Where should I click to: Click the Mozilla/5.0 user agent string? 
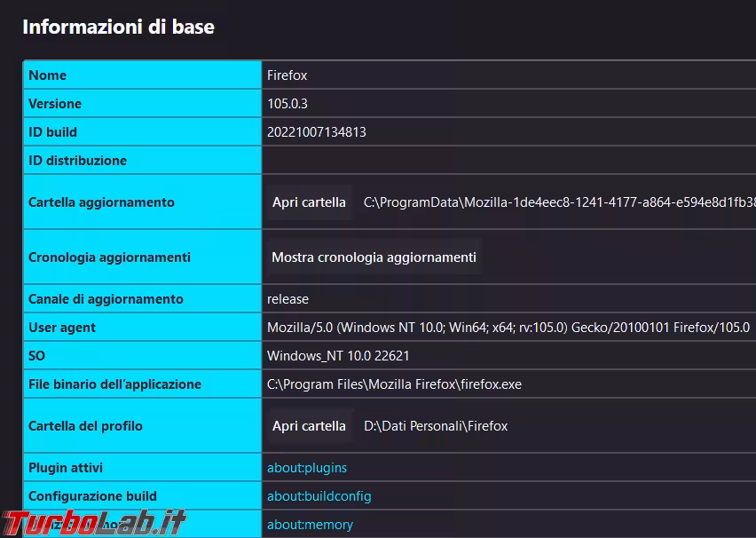(508, 328)
